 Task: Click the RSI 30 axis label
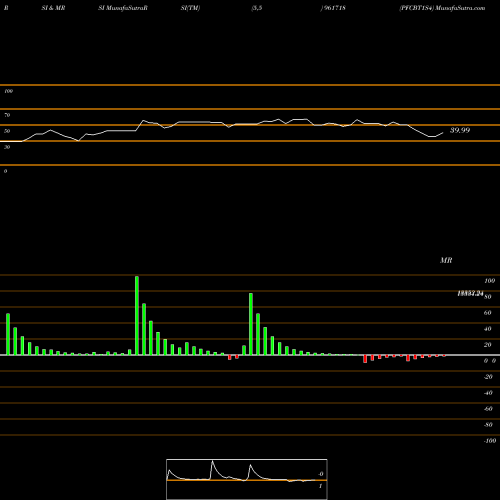coord(7,147)
